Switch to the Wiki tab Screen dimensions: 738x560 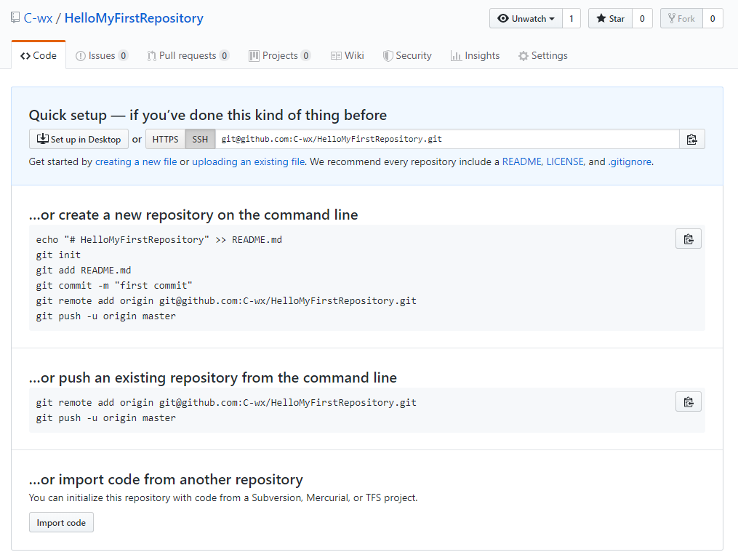coord(348,55)
